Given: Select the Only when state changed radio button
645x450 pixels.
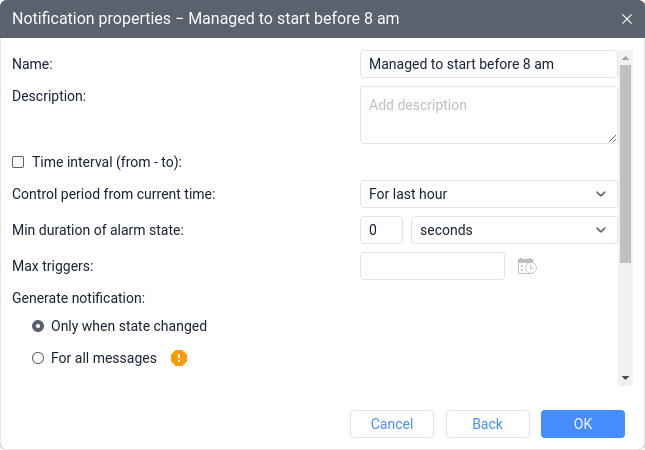Looking at the screenshot, I should click(x=38, y=326).
